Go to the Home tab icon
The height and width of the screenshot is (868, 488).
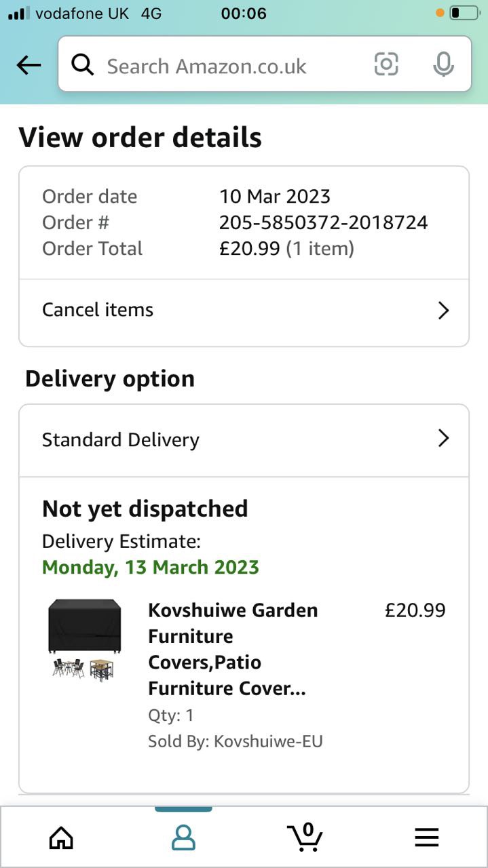[61, 838]
